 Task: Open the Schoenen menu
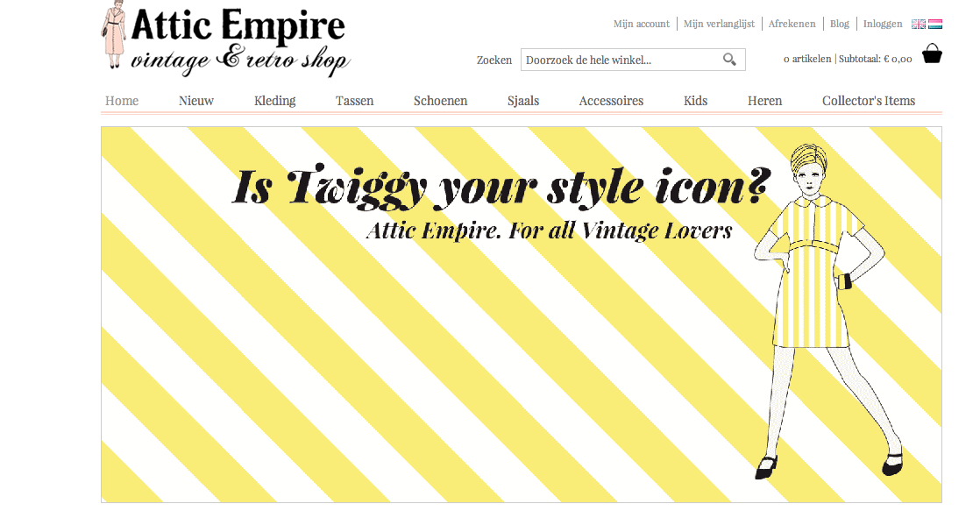tap(441, 101)
